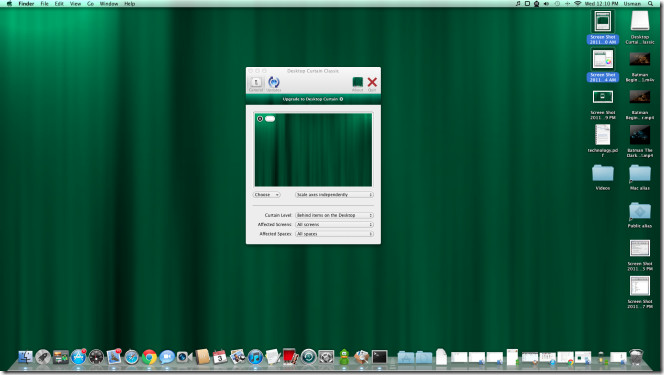Open iCal from the Dock

pyautogui.click(x=220, y=357)
